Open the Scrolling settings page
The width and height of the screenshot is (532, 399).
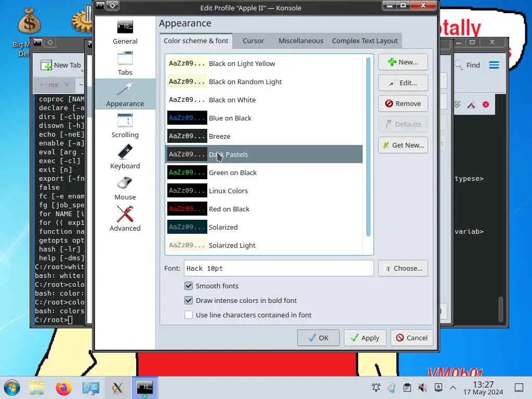[125, 126]
